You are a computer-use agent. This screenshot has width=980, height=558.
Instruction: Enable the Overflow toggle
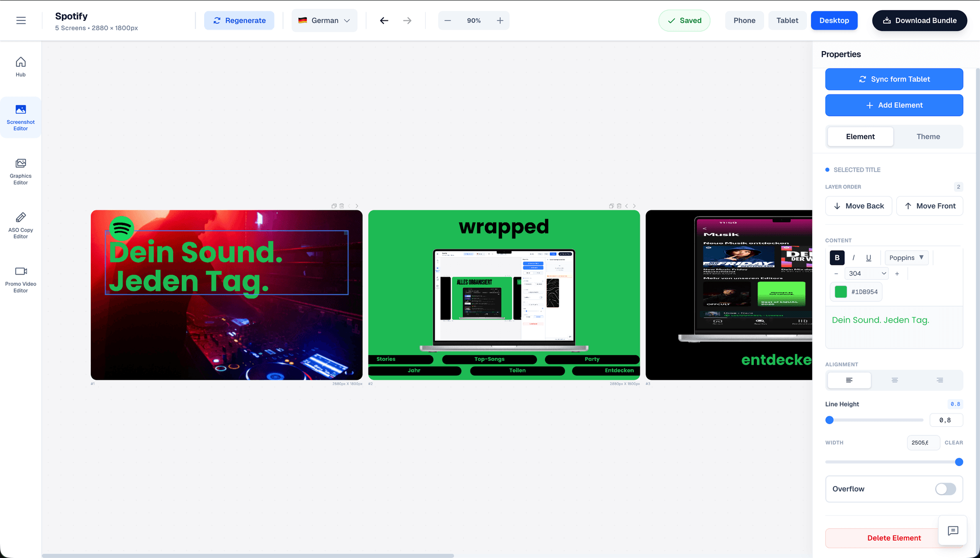point(945,489)
